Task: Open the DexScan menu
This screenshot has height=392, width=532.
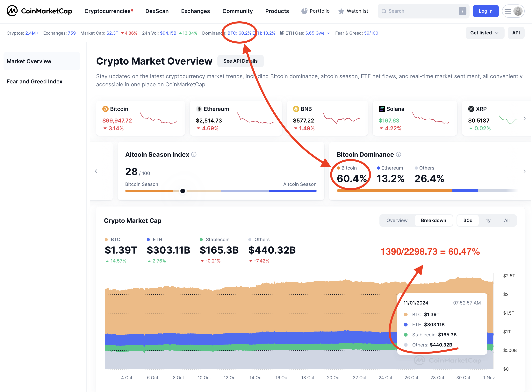Action: (157, 11)
